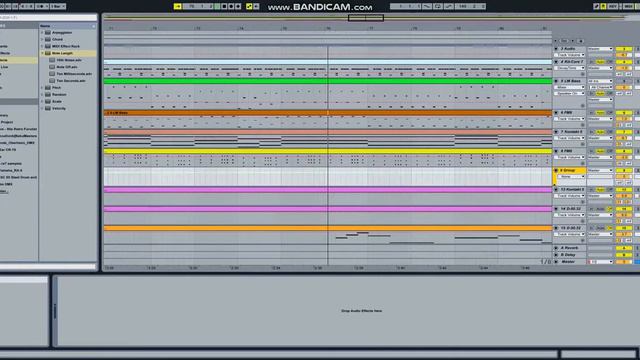640x360 pixels.
Task: Toggle the 6 FM8 track activator
Action: tap(624, 113)
